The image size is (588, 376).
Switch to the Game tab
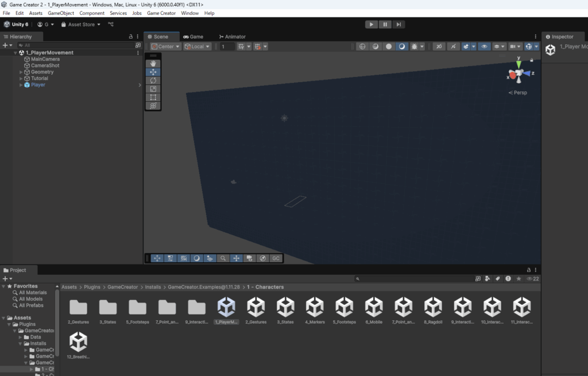click(193, 36)
